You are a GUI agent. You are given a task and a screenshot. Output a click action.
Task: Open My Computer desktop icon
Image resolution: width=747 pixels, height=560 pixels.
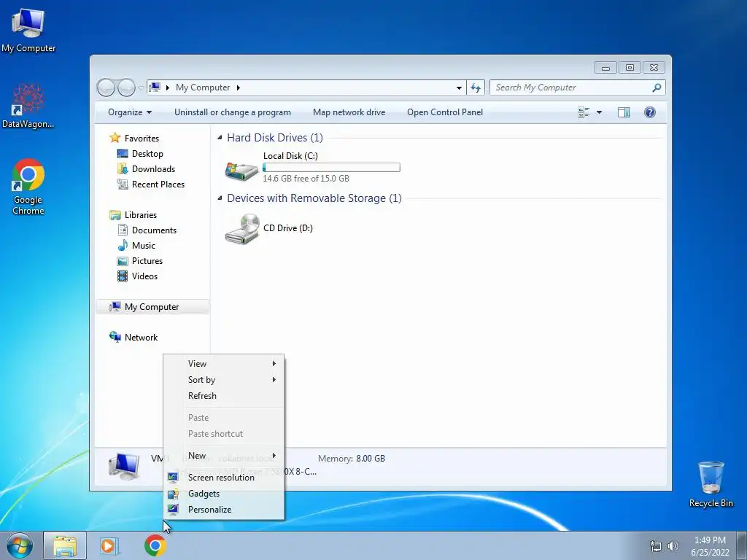coord(28,29)
